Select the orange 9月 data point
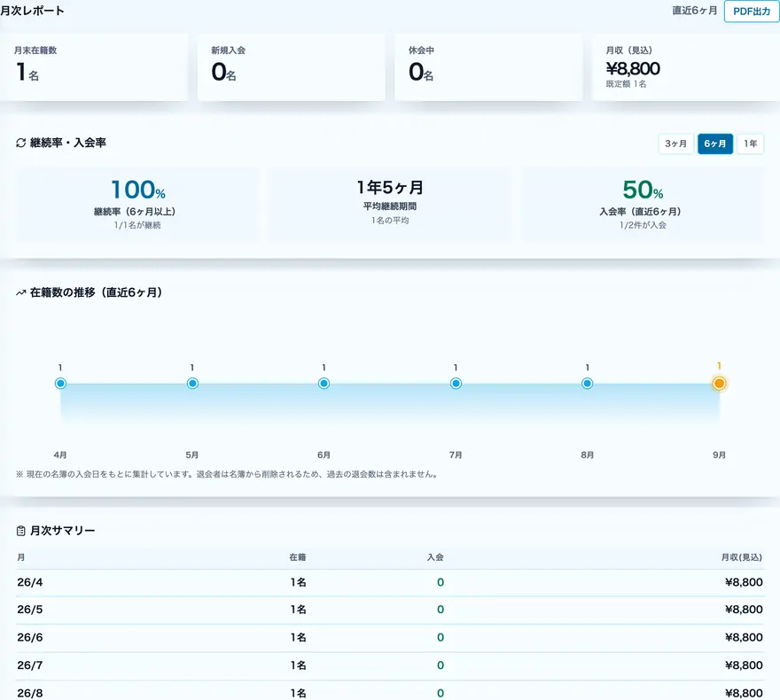The height and width of the screenshot is (700, 780). 719,384
